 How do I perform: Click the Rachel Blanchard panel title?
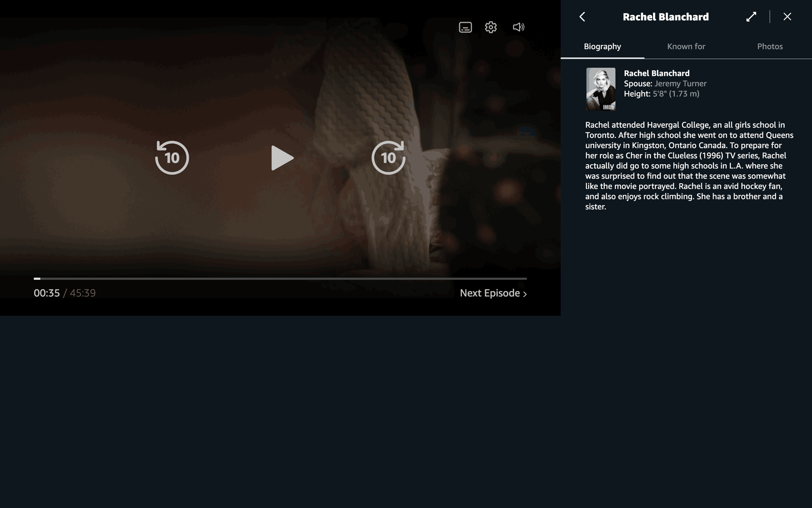[x=666, y=17]
